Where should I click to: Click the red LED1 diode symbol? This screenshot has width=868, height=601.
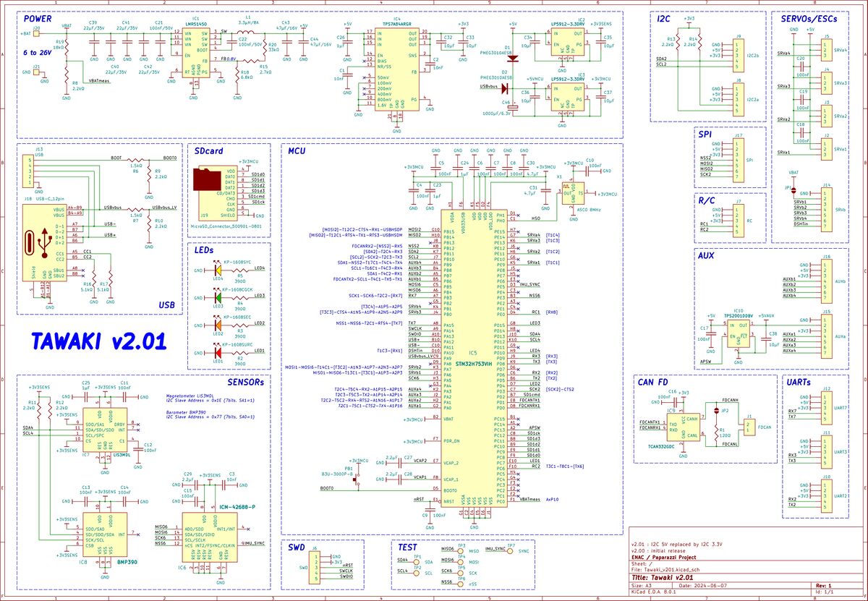(218, 353)
